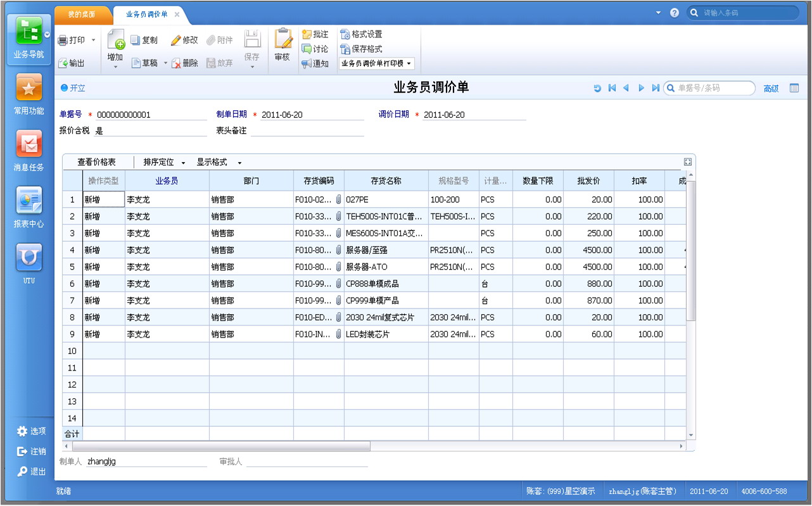Click the help question mark icon
This screenshot has width=812, height=506.
pos(675,13)
